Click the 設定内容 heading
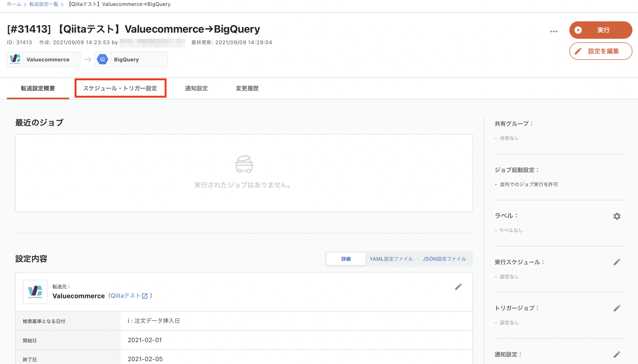This screenshot has width=638, height=364. (31, 259)
